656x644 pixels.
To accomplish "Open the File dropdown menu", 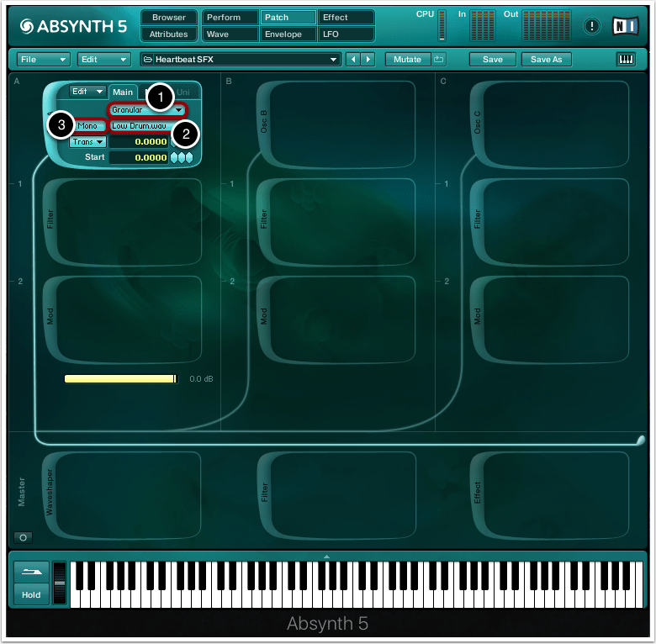I will (42, 60).
